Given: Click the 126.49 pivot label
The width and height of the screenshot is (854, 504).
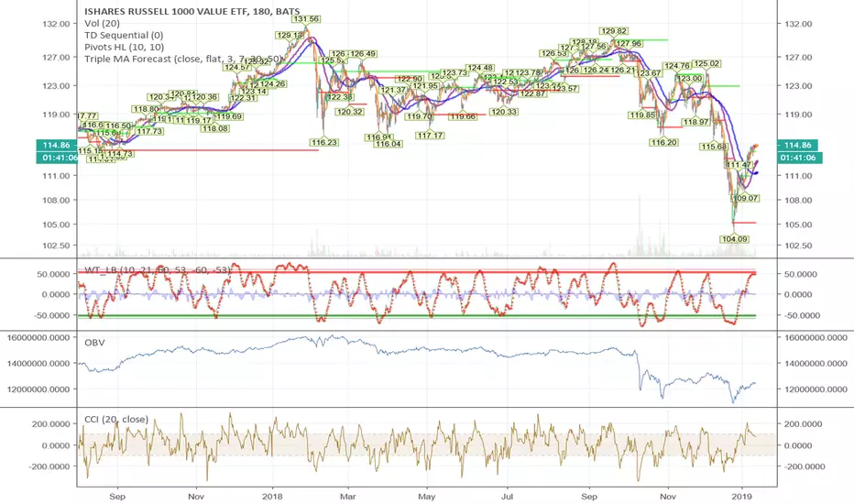Looking at the screenshot, I should point(363,54).
